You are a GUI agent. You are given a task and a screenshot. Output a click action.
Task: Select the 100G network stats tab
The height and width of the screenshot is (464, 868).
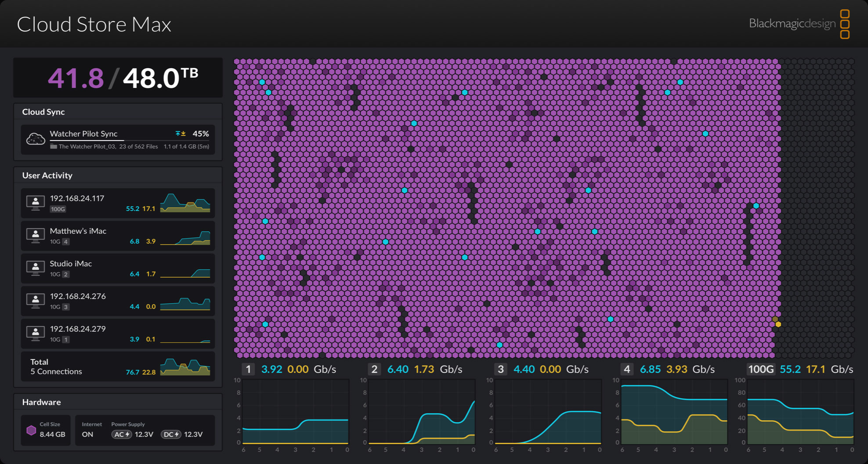tap(761, 369)
